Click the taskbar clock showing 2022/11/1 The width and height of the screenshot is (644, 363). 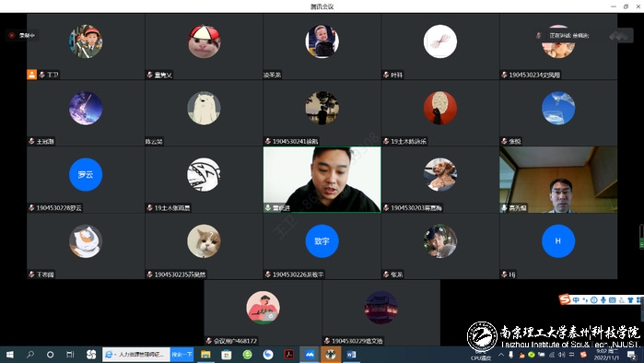pos(606,355)
